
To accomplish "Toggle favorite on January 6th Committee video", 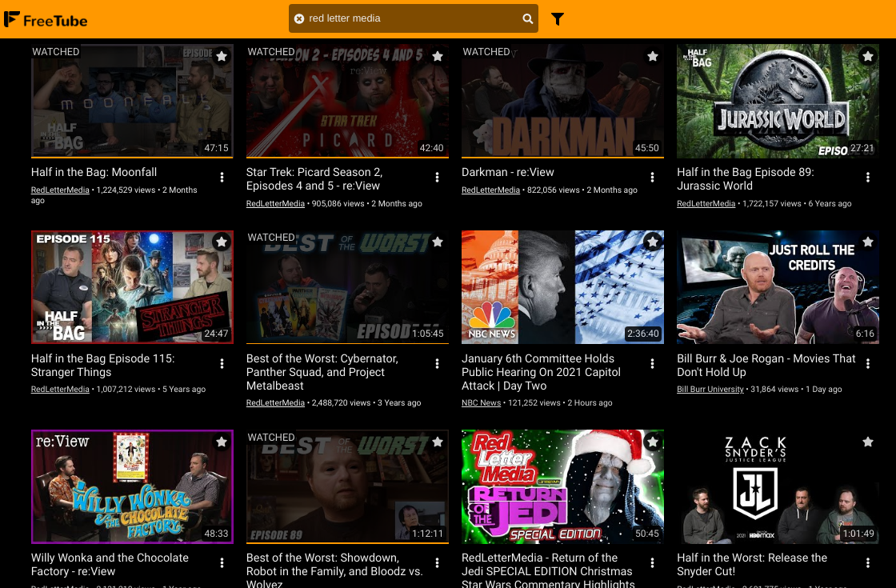I will click(653, 242).
